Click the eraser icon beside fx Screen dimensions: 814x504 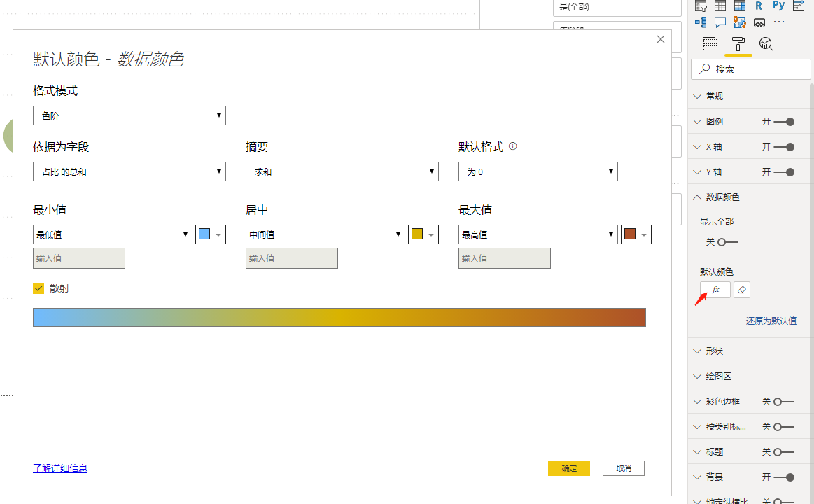click(x=742, y=290)
